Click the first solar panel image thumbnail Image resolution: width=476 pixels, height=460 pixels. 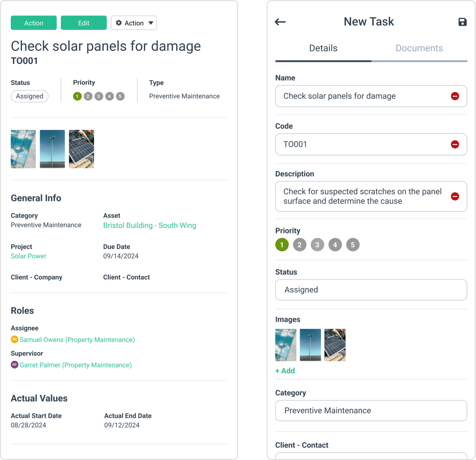(23, 149)
